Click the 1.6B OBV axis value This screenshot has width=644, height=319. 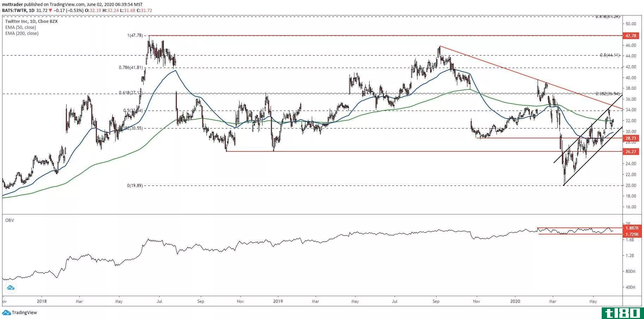(630, 240)
